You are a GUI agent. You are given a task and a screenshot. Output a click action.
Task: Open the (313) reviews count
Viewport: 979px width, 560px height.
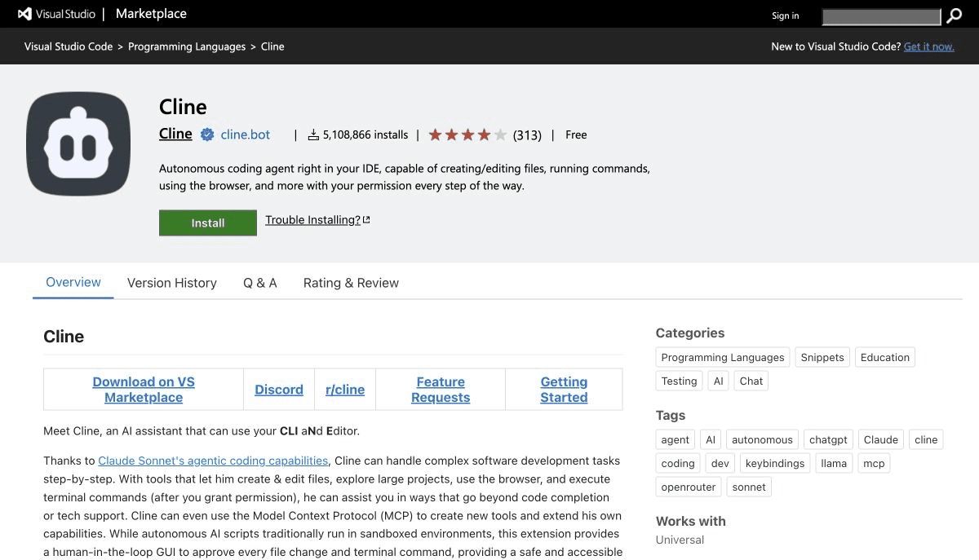[x=527, y=135]
